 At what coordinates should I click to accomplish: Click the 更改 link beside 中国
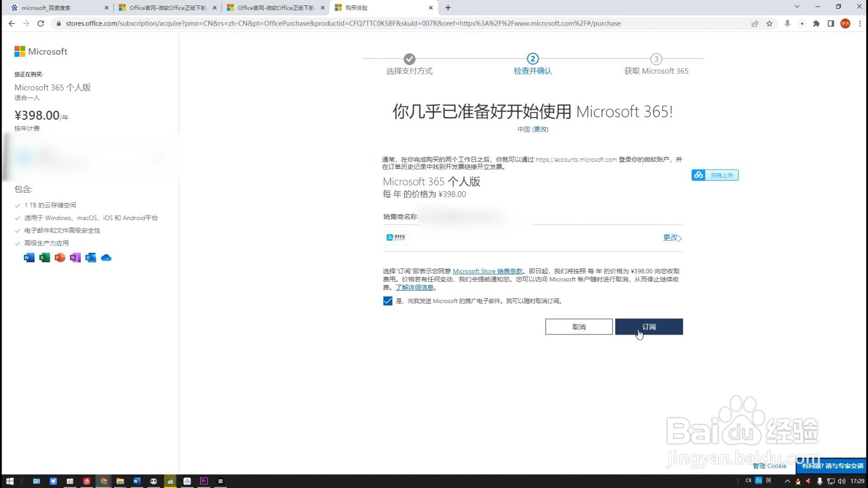click(x=540, y=129)
